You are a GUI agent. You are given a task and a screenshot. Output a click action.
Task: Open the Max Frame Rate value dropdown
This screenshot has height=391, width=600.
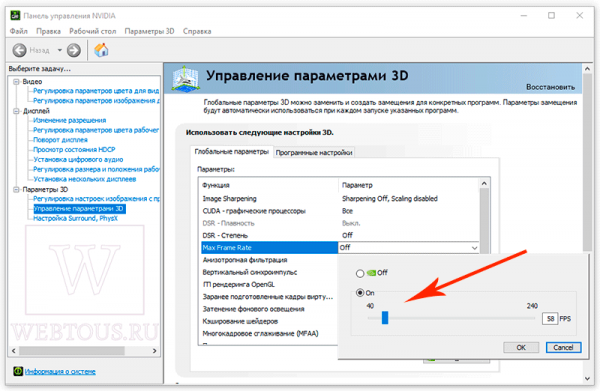[474, 248]
